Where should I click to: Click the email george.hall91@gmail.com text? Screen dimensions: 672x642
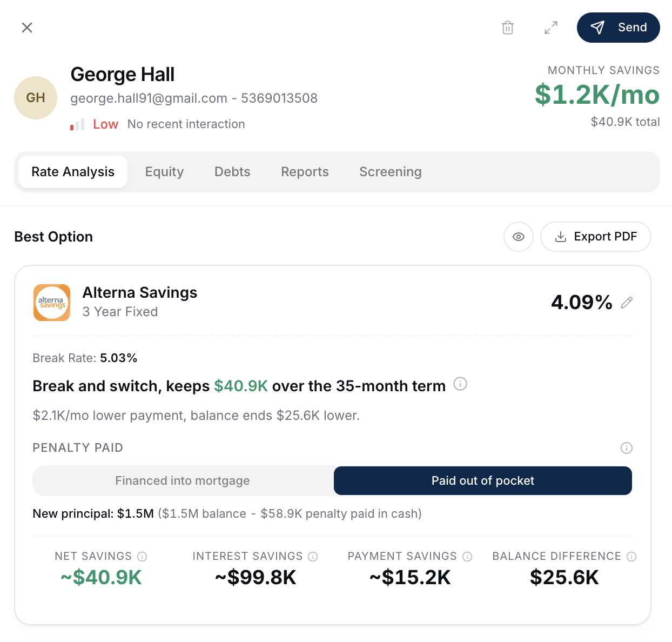149,98
